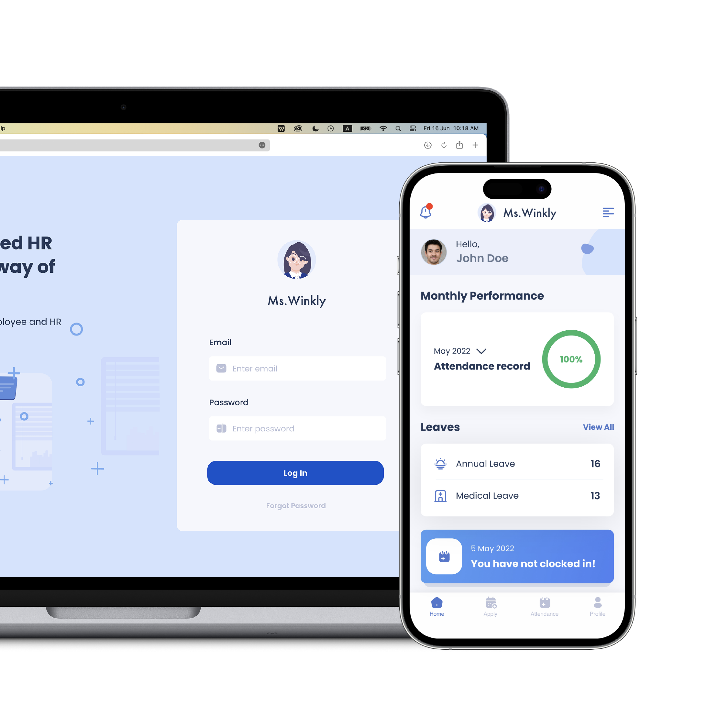Click the Ms.Winkly avatar on login page
This screenshot has height=728, width=728.
pos(295,260)
